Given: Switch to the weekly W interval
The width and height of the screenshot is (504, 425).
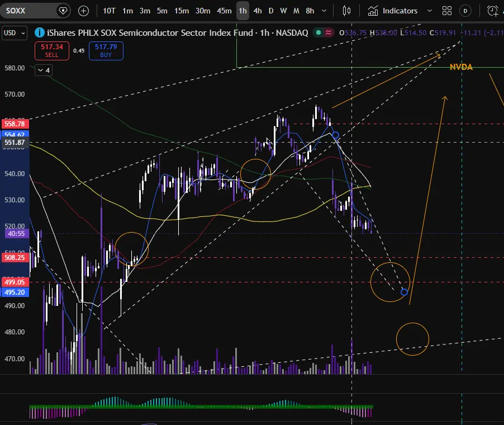Looking at the screenshot, I should pyautogui.click(x=283, y=11).
